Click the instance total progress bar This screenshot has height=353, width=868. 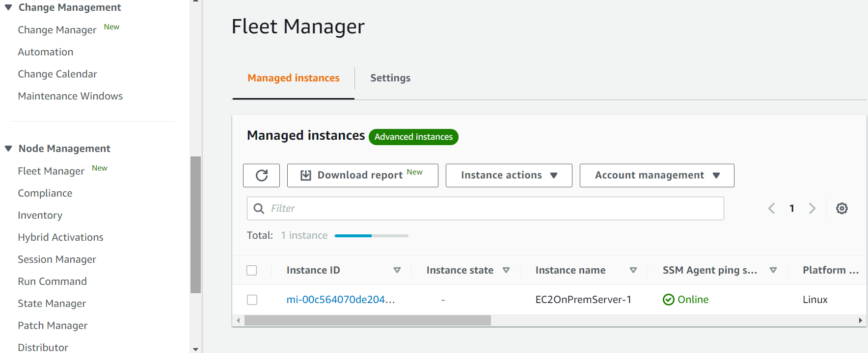[371, 236]
